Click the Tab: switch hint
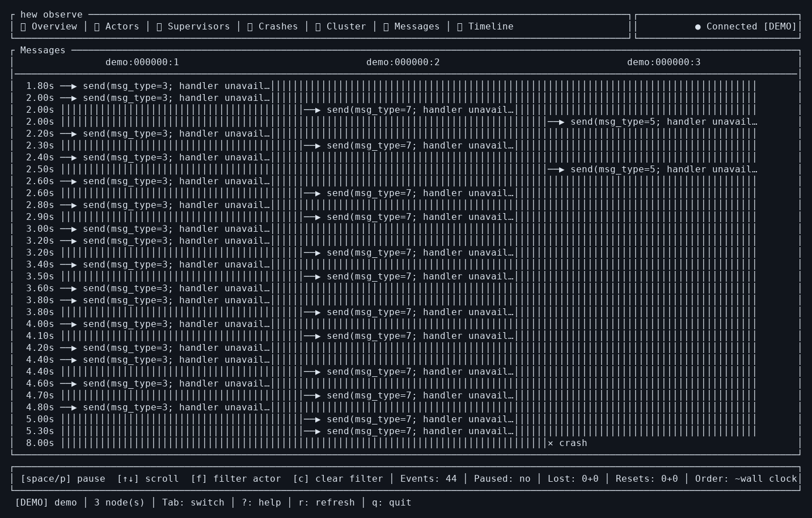The image size is (812, 518). (x=193, y=503)
